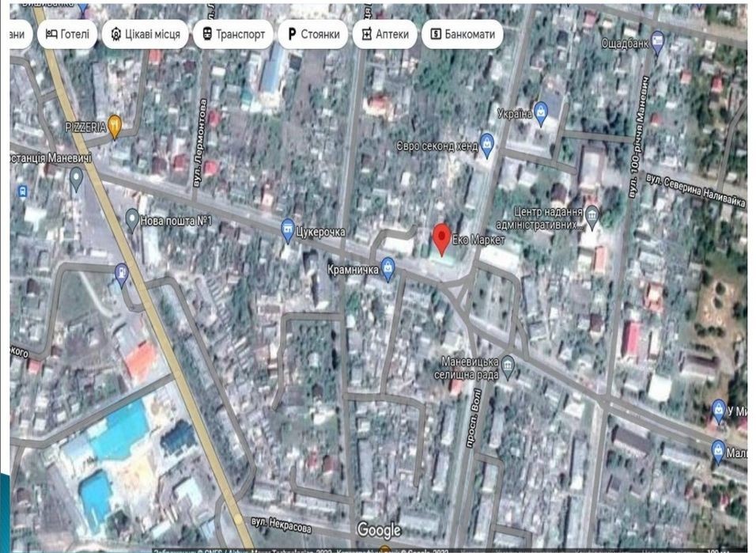Viewport: 756px width, 553px height.
Task: Click the PIZZERIA restaurant pin
Action: [x=114, y=127]
